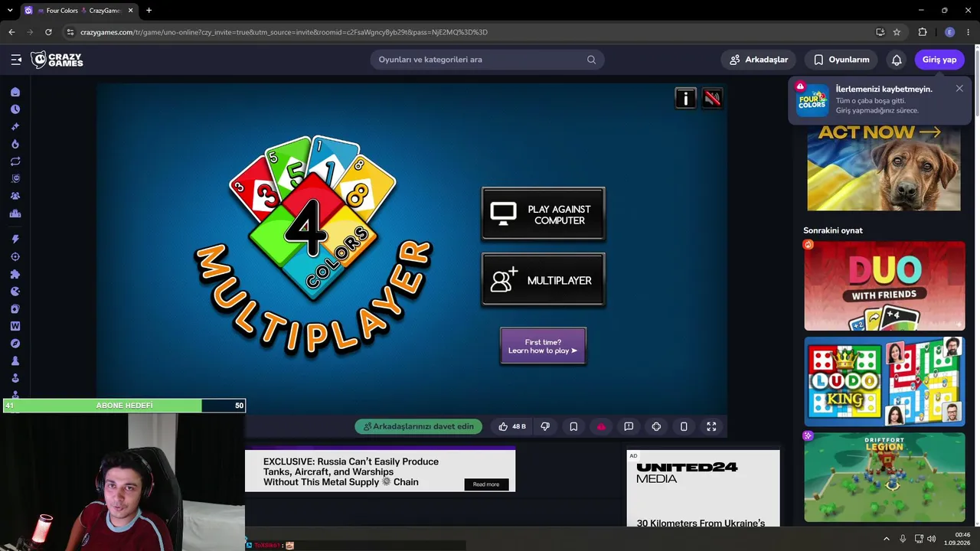980x551 pixels.
Task: Dislike the game with thumbs down
Action: (545, 426)
